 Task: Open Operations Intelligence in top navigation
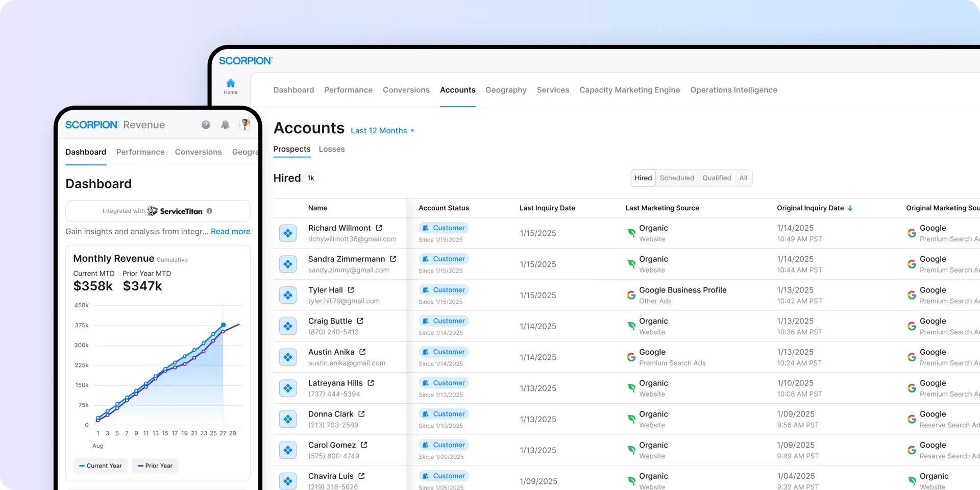tap(733, 90)
